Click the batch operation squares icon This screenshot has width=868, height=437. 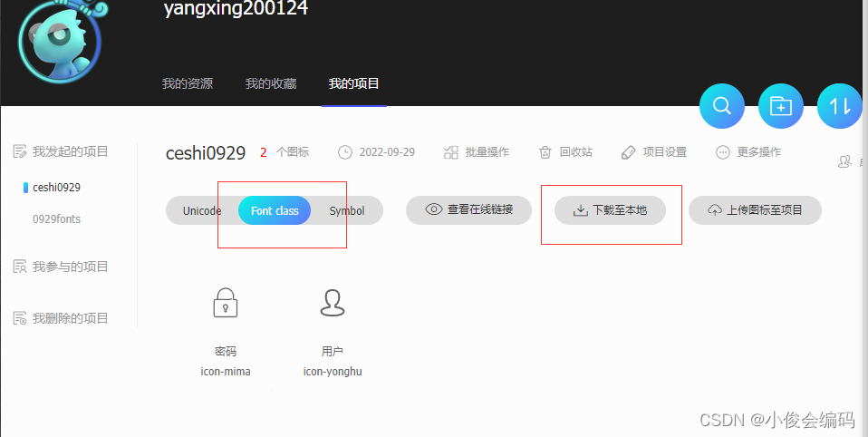(x=451, y=152)
